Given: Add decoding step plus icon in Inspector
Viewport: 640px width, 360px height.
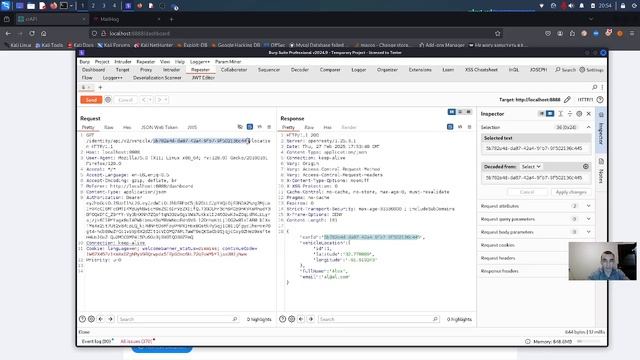Looking at the screenshot, I should (586, 167).
